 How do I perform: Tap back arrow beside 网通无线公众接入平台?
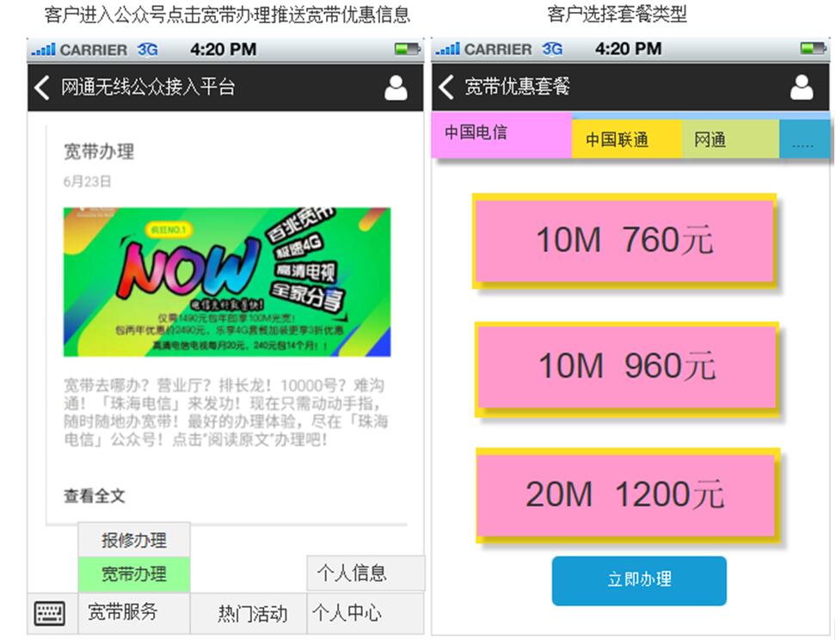click(x=41, y=88)
